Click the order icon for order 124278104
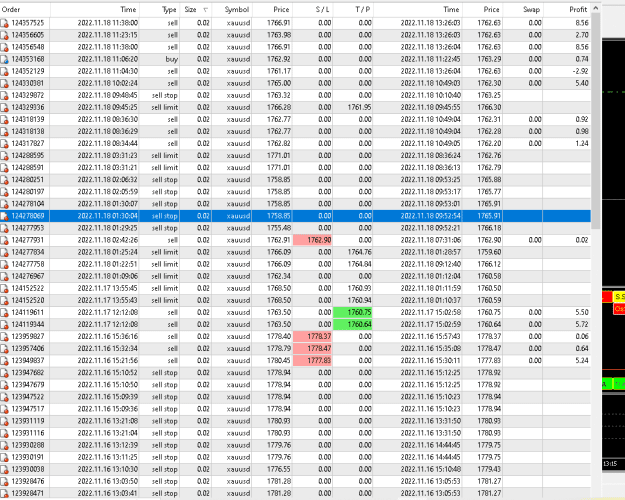 click(x=4, y=204)
